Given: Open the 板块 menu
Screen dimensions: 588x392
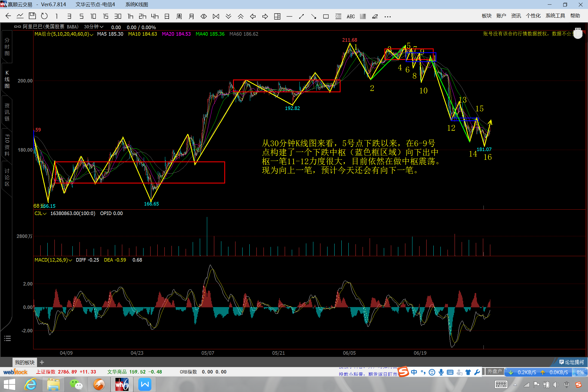Looking at the screenshot, I should (x=486, y=16).
